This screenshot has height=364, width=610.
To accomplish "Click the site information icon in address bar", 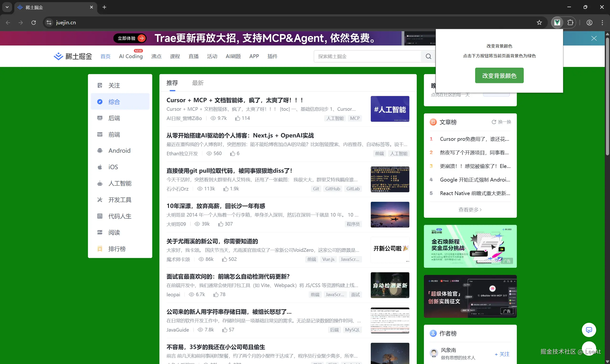I will point(49,23).
